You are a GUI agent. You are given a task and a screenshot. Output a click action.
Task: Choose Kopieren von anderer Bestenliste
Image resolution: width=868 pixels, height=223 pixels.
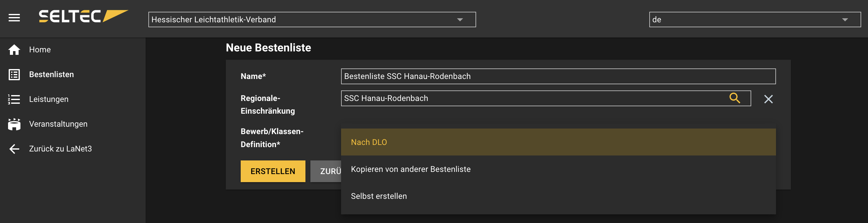558,169
